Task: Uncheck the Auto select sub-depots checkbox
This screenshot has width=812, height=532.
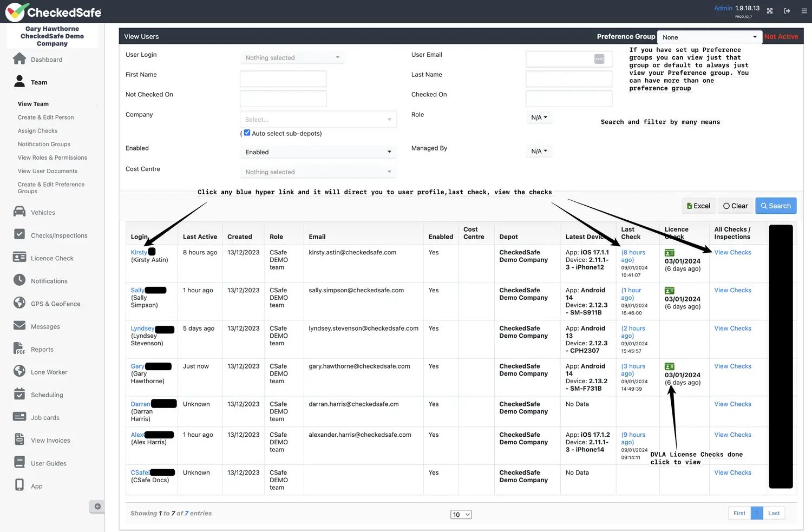Action: tap(247, 133)
